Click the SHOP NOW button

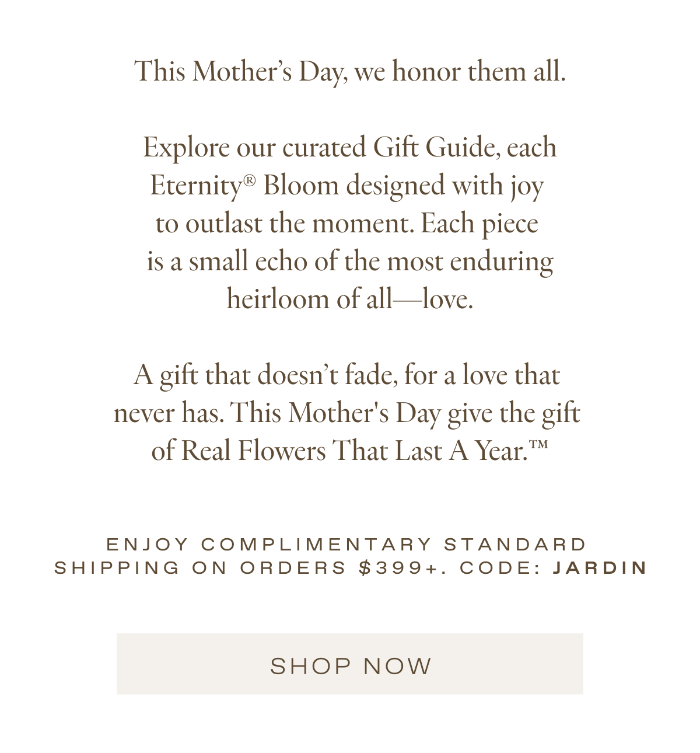tap(350, 665)
